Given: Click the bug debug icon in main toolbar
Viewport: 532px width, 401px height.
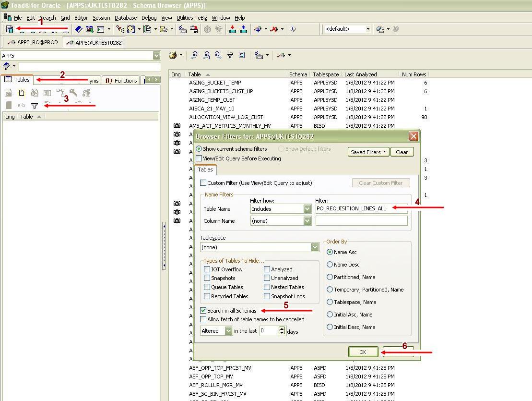Looking at the screenshot, I should (x=218, y=29).
